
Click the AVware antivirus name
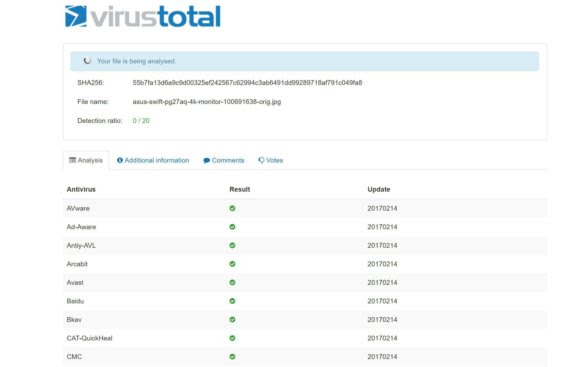(78, 208)
